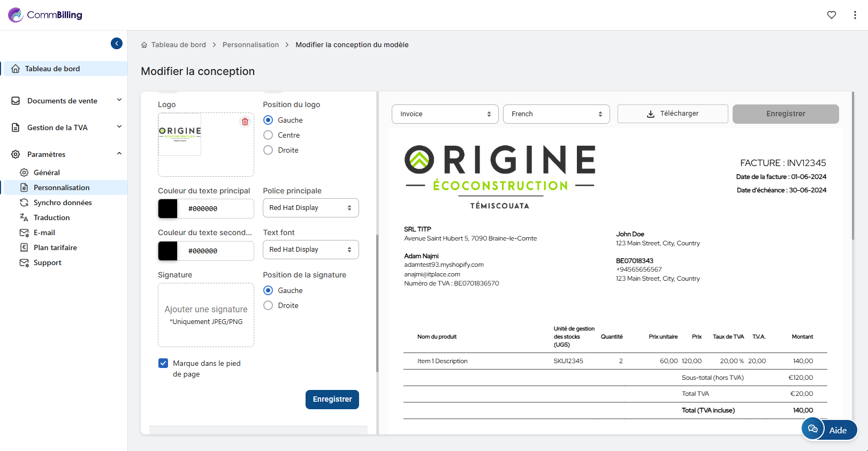Open the Police principale font dropdown
Viewport: 868px width, 451px height.
[310, 208]
